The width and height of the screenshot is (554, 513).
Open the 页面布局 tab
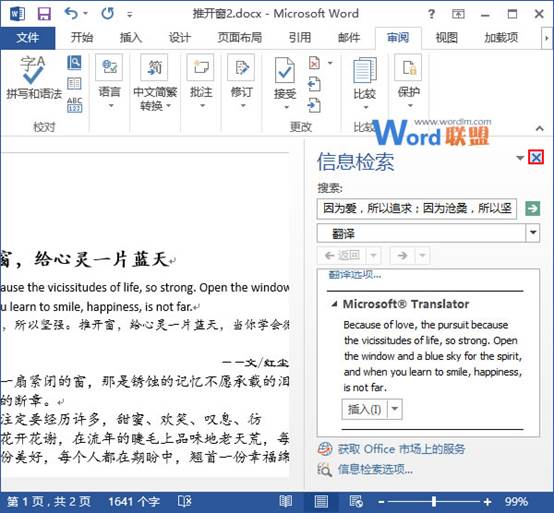240,37
